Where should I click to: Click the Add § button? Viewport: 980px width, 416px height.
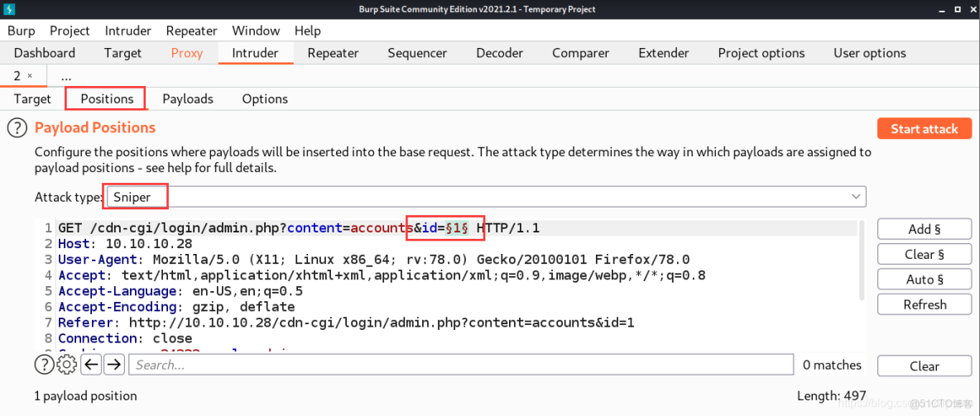(924, 229)
